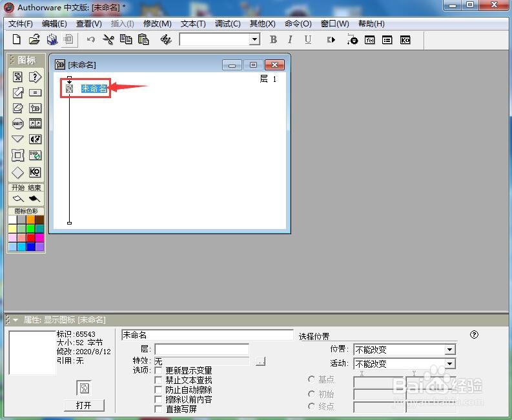
Task: Click the 特效 browse button
Action: 260,361
